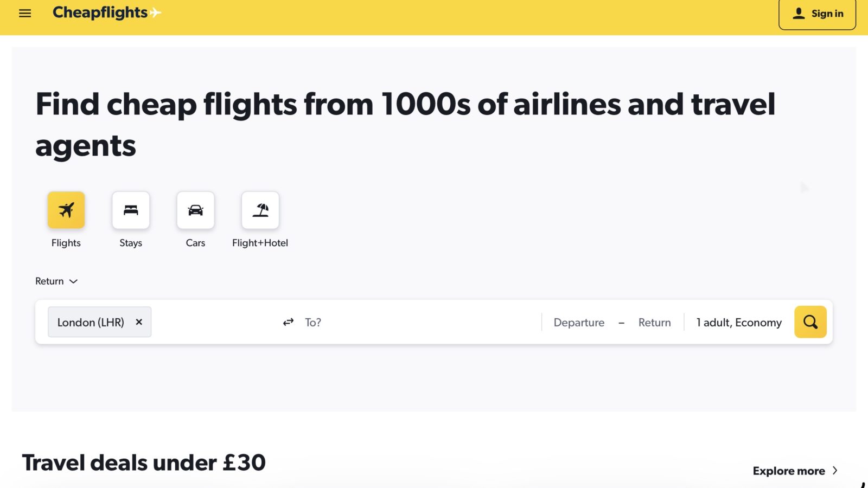Open the 1 adult, Economy selector

click(x=739, y=323)
